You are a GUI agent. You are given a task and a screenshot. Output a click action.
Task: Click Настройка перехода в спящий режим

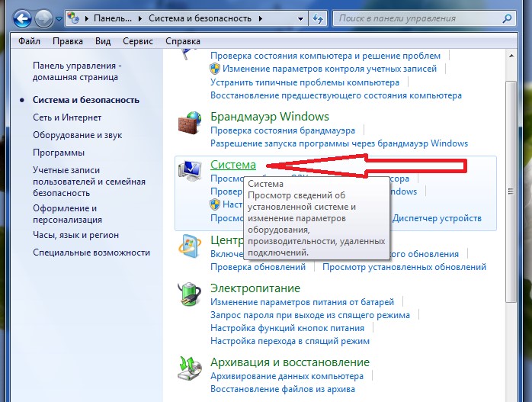pos(290,341)
